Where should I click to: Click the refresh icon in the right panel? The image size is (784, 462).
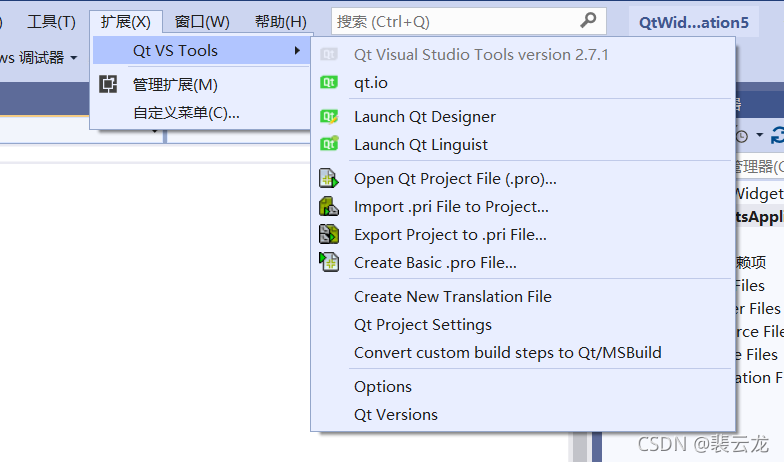click(778, 136)
